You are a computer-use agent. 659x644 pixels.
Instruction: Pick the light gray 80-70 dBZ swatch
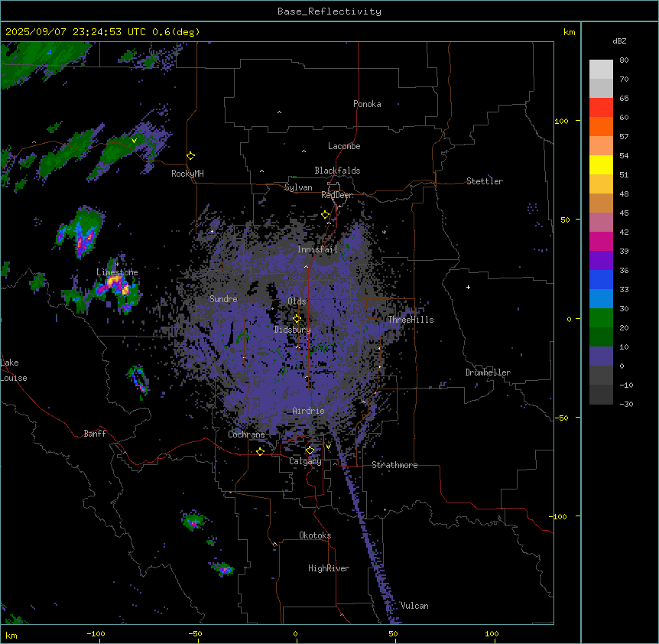[x=601, y=70]
